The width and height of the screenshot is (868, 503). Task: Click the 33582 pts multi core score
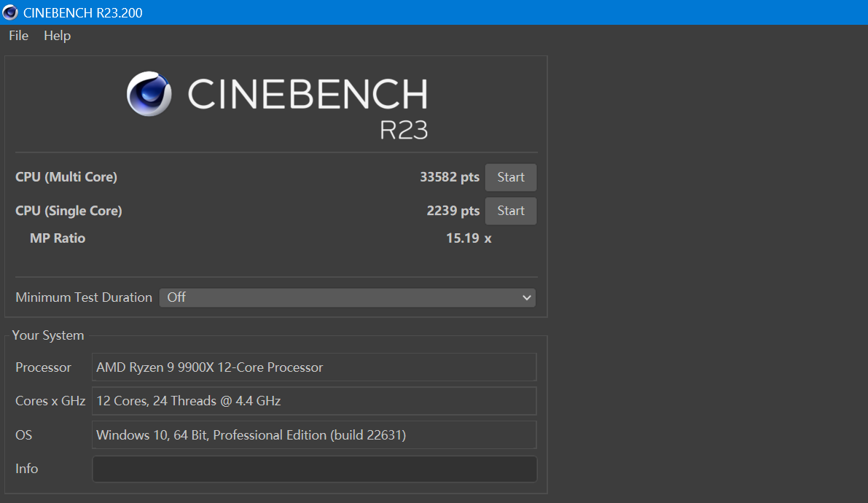(x=449, y=177)
